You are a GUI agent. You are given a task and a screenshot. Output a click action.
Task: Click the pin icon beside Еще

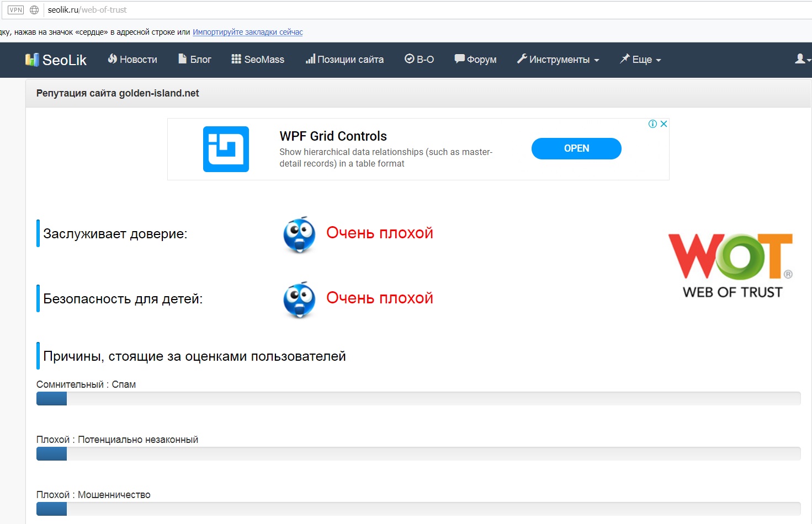point(624,58)
